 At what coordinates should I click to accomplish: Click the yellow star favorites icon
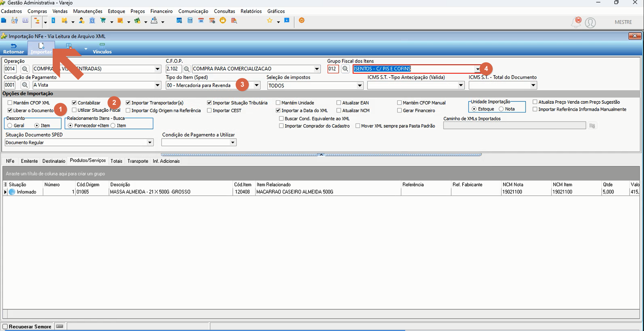[x=270, y=20]
